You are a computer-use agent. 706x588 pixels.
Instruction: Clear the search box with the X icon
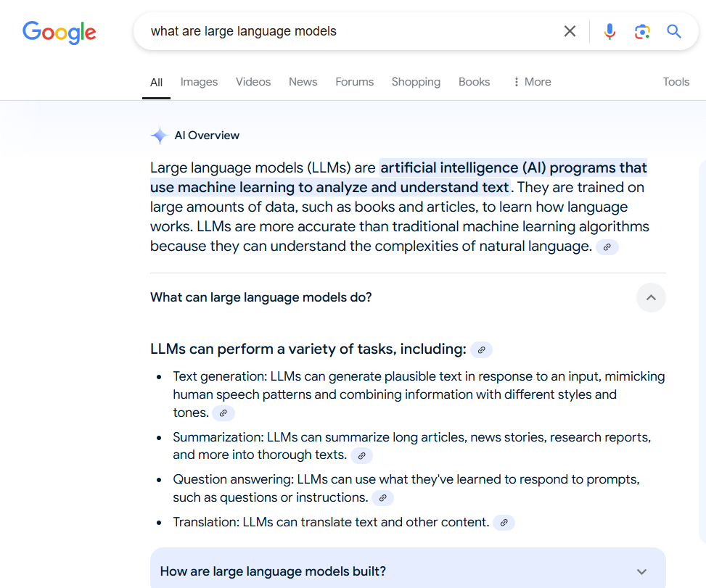coord(570,31)
